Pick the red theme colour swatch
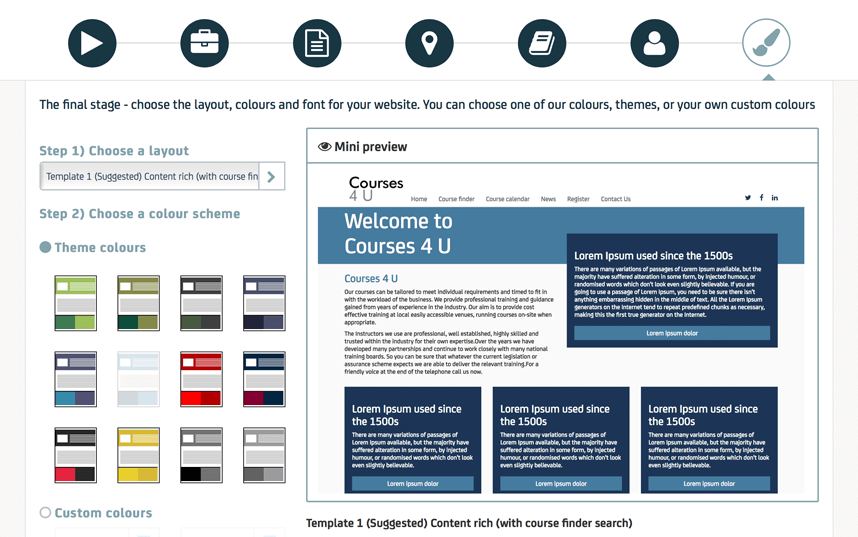The image size is (858, 537). (201, 379)
